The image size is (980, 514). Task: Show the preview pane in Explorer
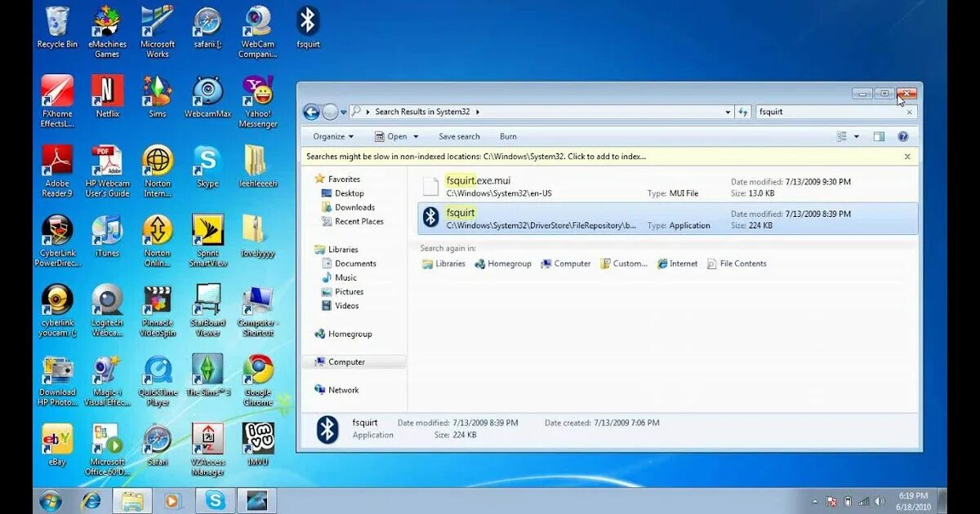(879, 136)
